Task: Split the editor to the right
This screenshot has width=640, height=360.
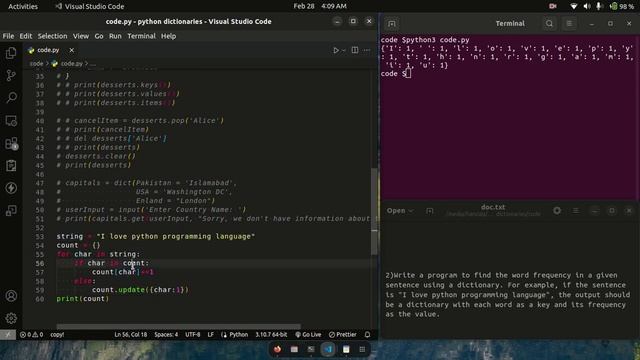Action: pos(355,50)
